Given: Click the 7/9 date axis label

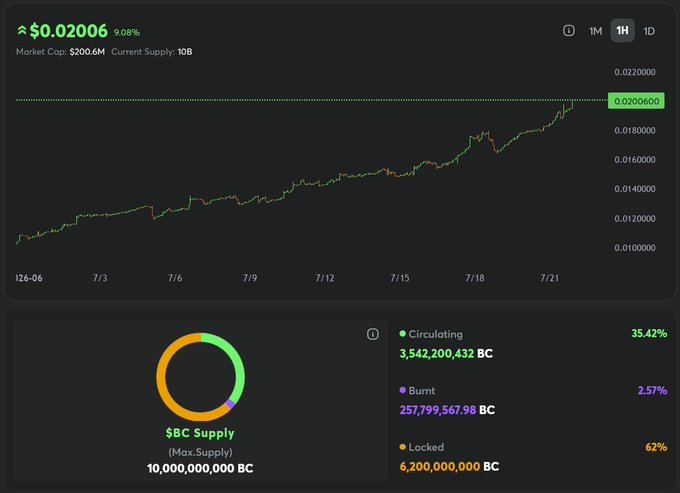Looking at the screenshot, I should pos(250,278).
